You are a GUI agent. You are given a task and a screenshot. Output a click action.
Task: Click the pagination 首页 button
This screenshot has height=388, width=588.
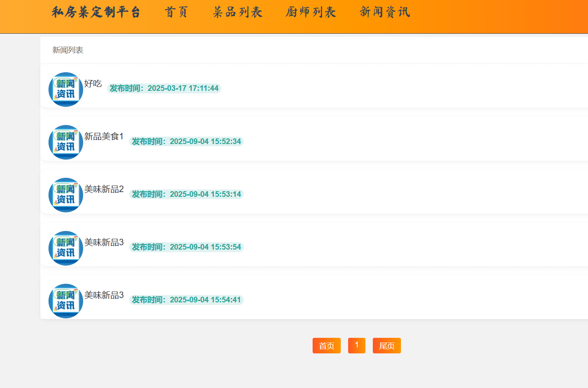tap(326, 346)
